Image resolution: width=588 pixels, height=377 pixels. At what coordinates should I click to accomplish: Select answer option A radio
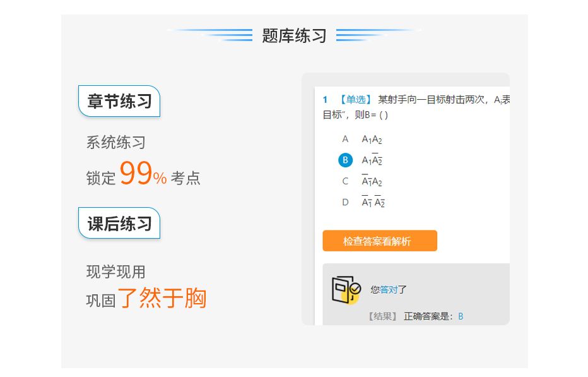[345, 140]
